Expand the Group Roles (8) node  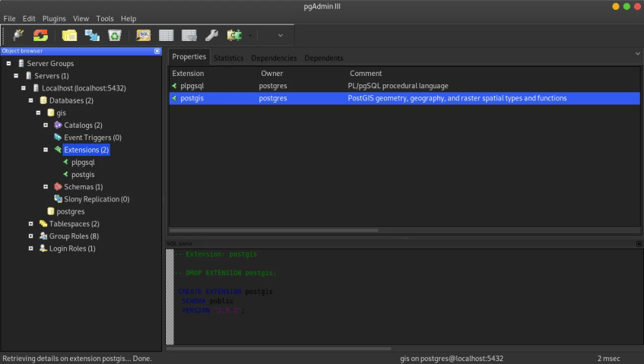[x=31, y=236]
